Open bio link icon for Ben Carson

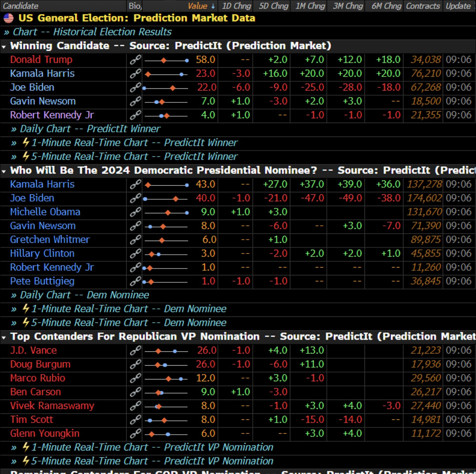pos(135,392)
